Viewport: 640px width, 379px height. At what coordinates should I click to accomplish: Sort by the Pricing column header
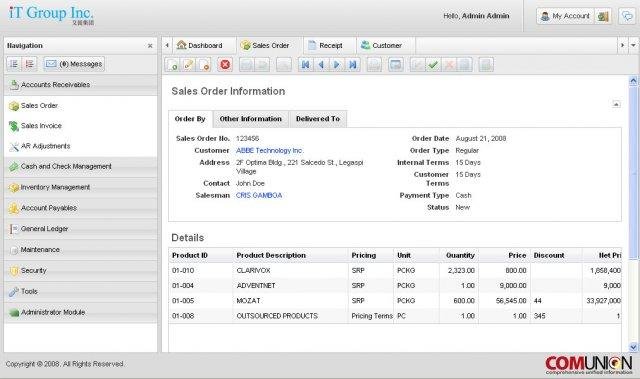(371, 255)
